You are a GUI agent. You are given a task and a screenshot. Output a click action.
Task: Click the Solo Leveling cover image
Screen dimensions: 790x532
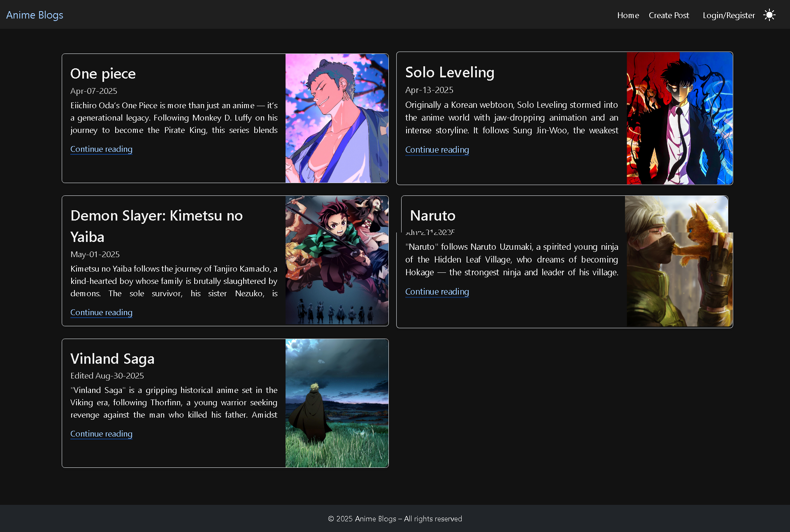click(679, 118)
